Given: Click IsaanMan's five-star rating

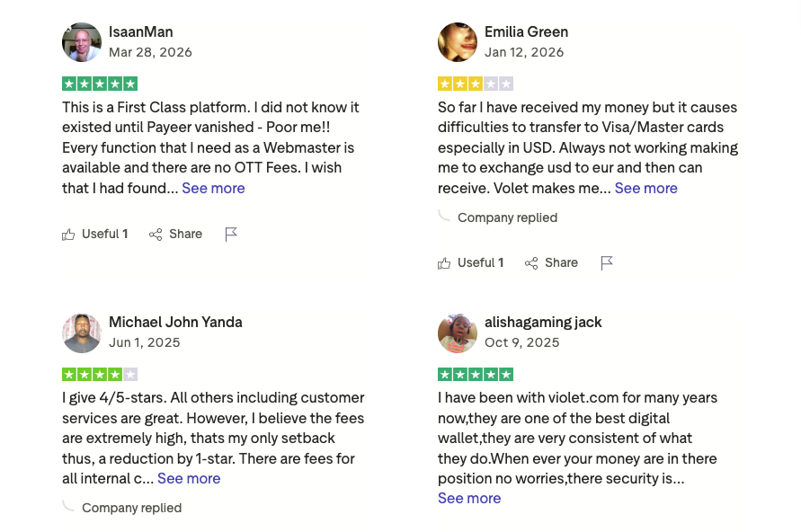Looking at the screenshot, I should click(x=100, y=84).
